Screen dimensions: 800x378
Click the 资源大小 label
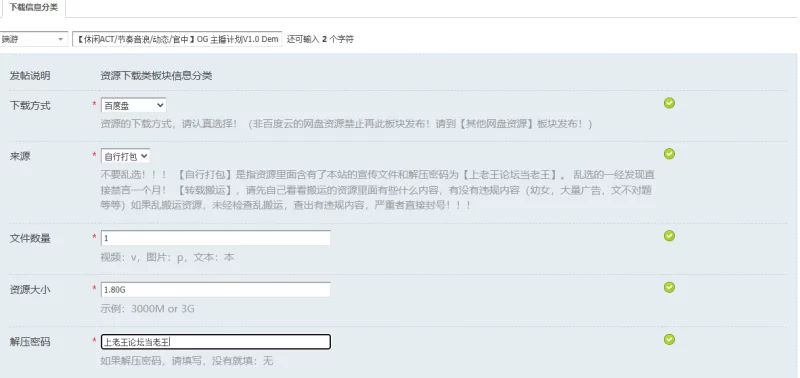click(x=30, y=290)
